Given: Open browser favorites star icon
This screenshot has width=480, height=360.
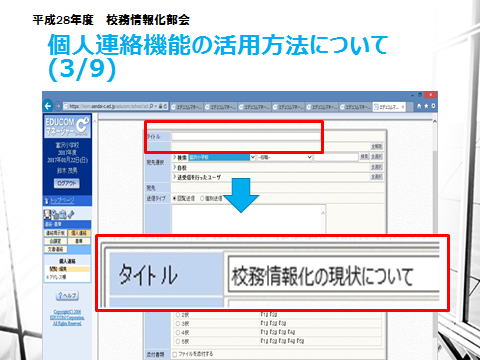Looking at the screenshot, I should click(426, 106).
